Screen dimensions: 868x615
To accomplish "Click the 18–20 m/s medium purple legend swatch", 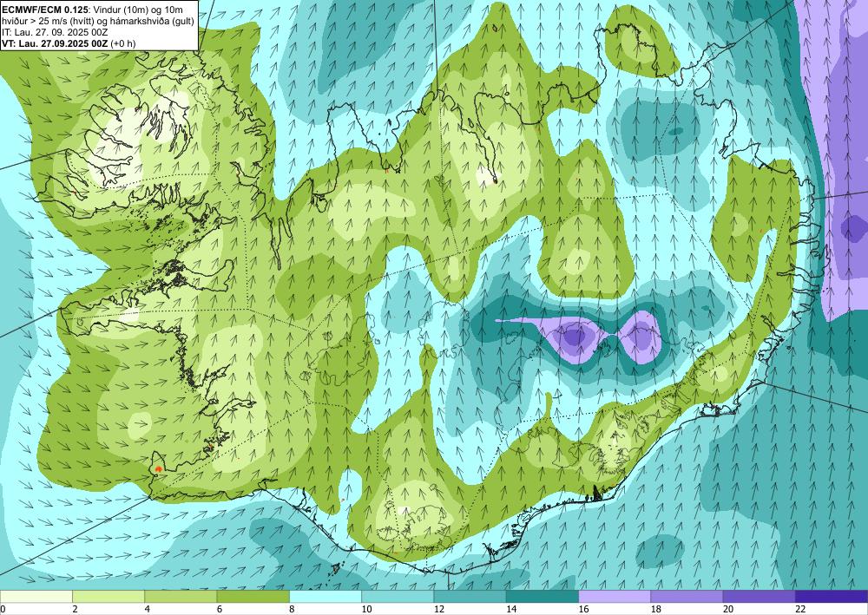I will pyautogui.click(x=687, y=597).
